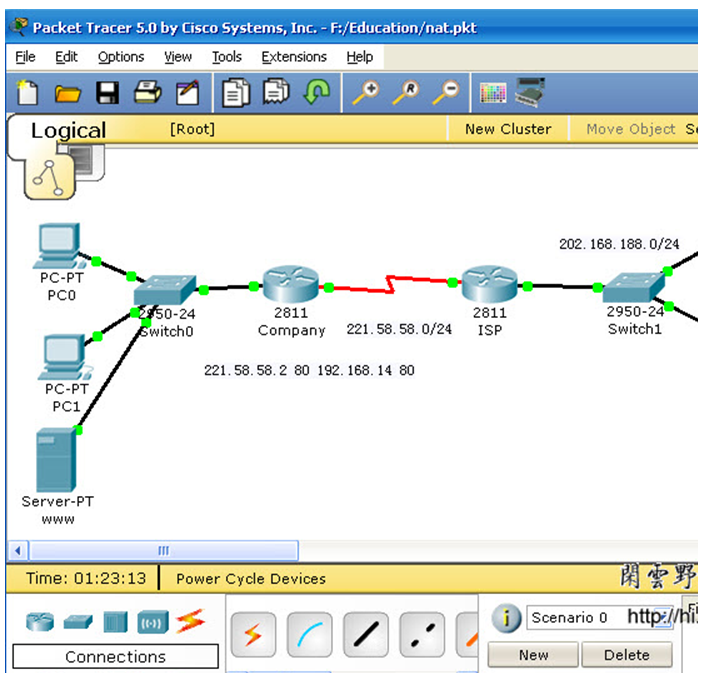Pick the console cable connection

click(x=309, y=635)
